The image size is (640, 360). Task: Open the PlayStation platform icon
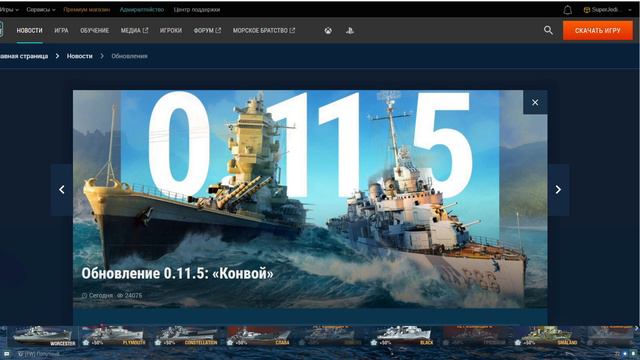[x=350, y=31]
